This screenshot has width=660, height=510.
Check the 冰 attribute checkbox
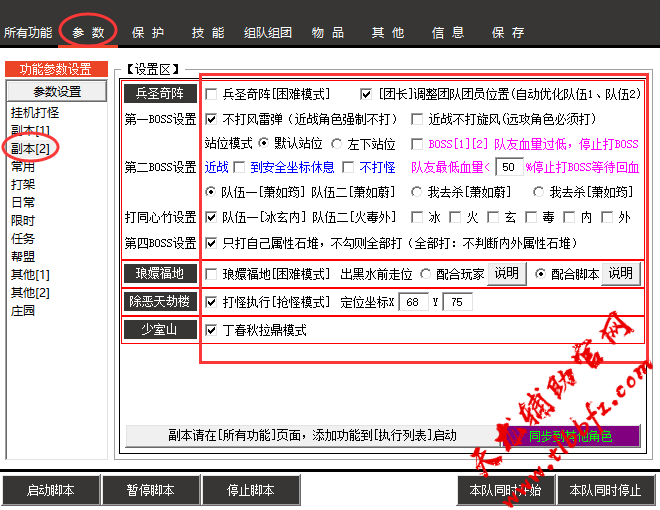tap(417, 217)
